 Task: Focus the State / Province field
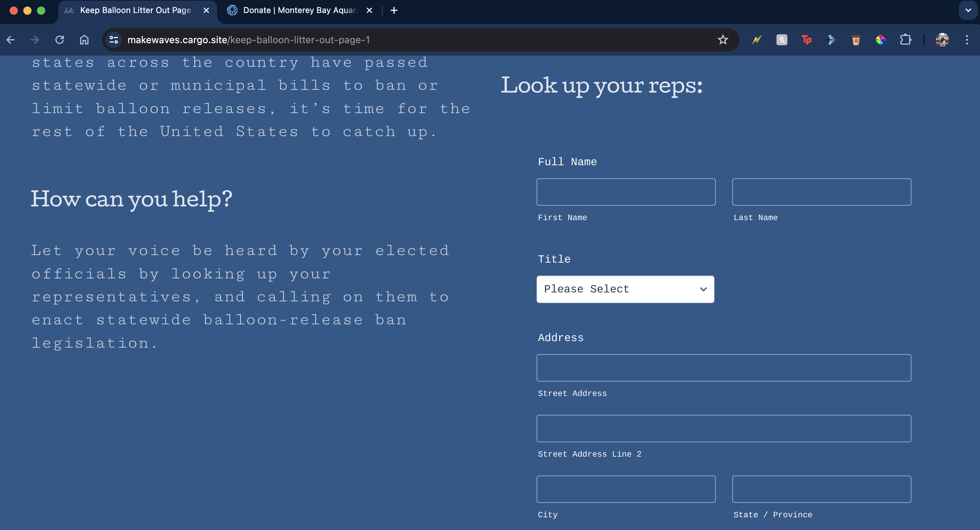tap(822, 489)
